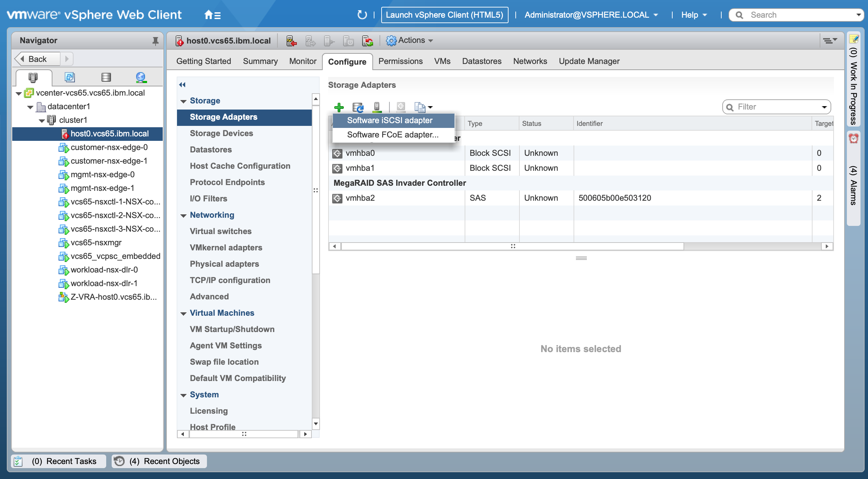Open VMs and Templates navigator view
The height and width of the screenshot is (479, 868).
pos(69,77)
